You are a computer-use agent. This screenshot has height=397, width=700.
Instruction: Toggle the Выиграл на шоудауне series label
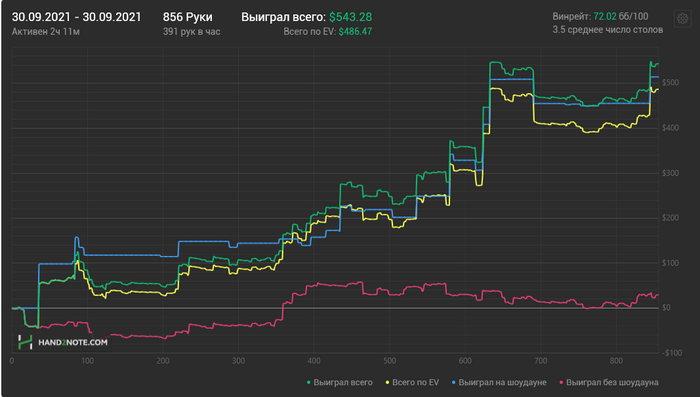pyautogui.click(x=502, y=383)
